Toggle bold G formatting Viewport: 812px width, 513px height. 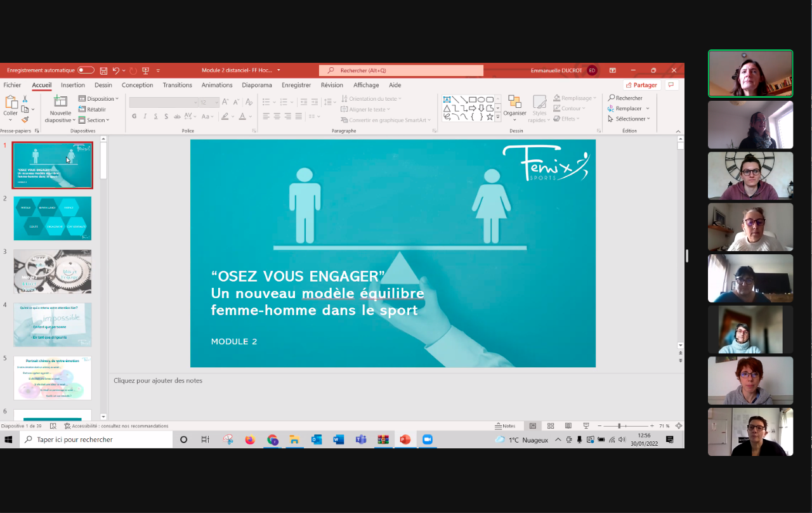[134, 117]
